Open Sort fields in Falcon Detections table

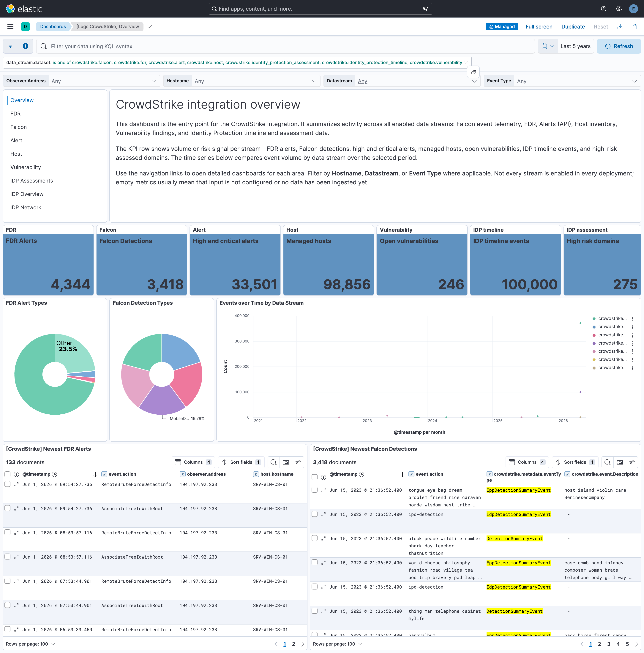(x=575, y=462)
